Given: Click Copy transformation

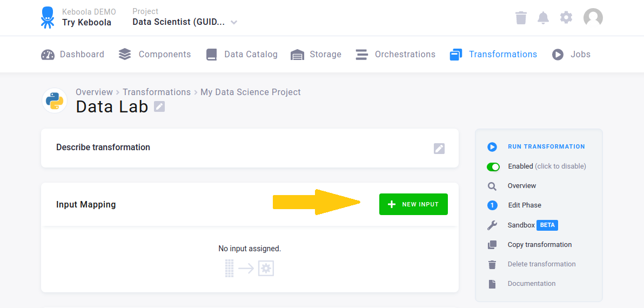Looking at the screenshot, I should (539, 245).
